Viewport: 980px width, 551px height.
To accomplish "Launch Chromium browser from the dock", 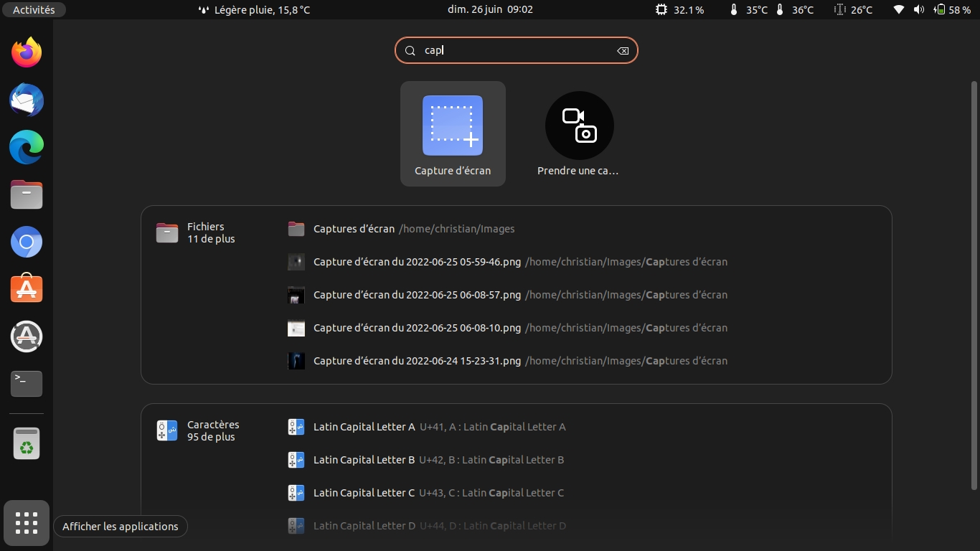I will [x=27, y=242].
